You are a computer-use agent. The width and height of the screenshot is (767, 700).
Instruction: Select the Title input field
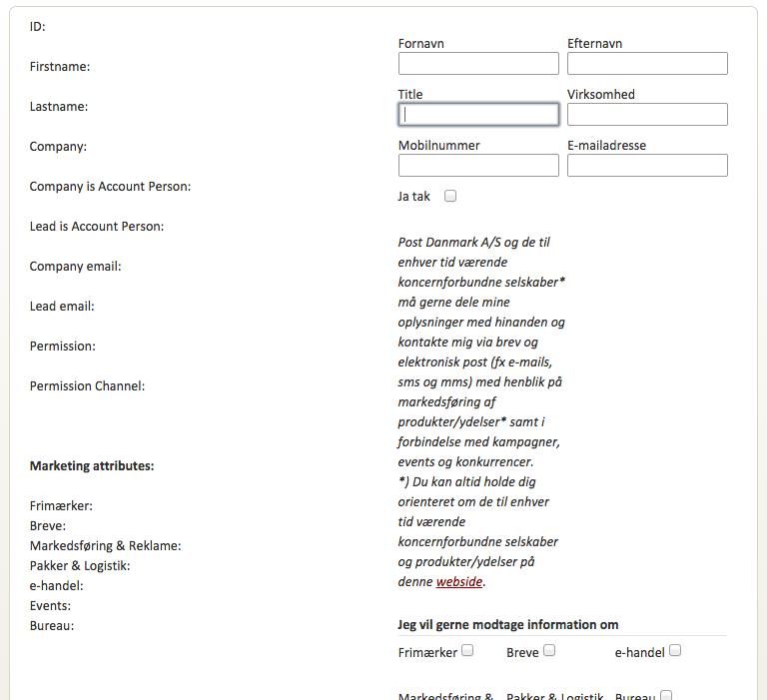pyautogui.click(x=478, y=115)
